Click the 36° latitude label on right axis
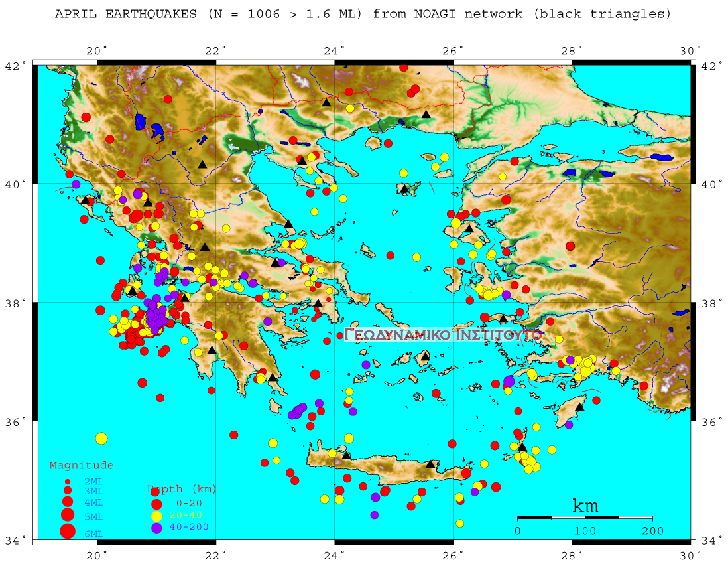The width and height of the screenshot is (728, 570). [710, 422]
